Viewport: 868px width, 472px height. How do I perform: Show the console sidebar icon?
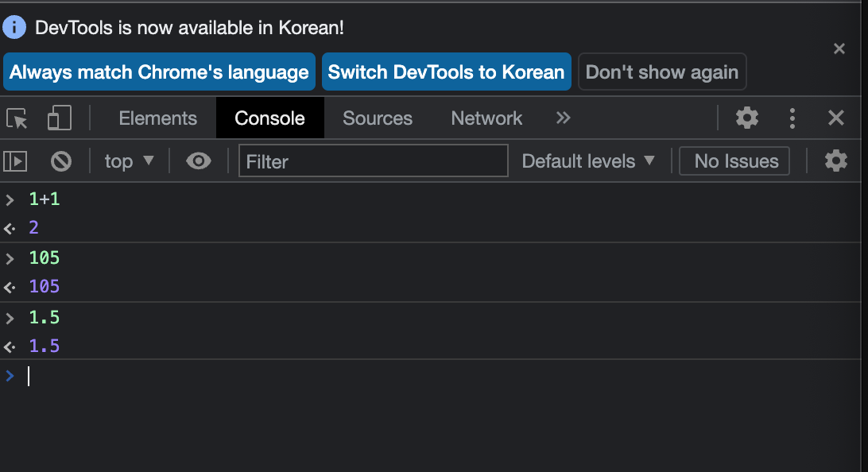coord(16,161)
